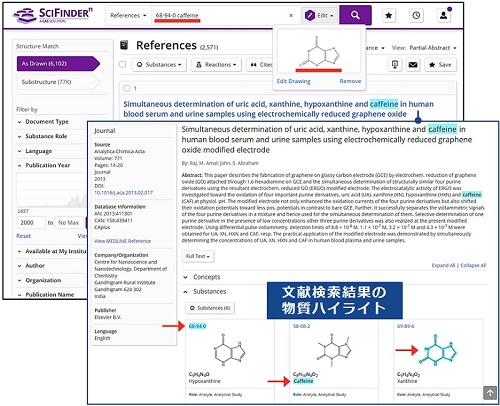The width and height of the screenshot is (500, 406).
Task: Select the As Drawn structure match
Action: (58, 63)
